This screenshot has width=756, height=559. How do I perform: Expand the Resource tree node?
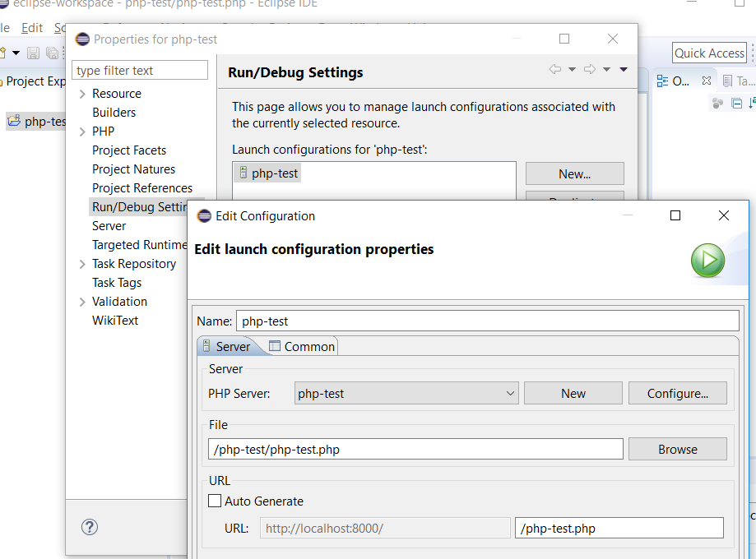coord(82,94)
